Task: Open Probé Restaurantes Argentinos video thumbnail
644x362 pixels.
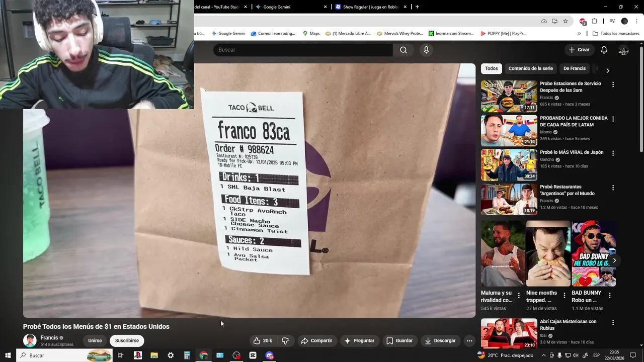Action: (x=509, y=200)
